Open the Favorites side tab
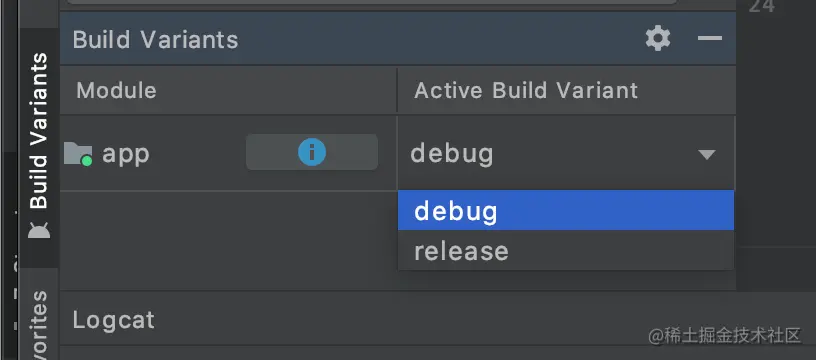The height and width of the screenshot is (360, 816). pyautogui.click(x=39, y=325)
